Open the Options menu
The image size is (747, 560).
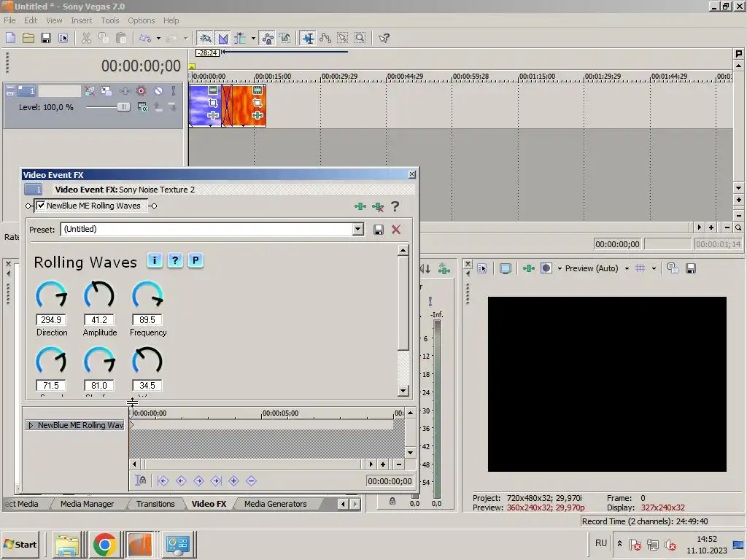(141, 20)
